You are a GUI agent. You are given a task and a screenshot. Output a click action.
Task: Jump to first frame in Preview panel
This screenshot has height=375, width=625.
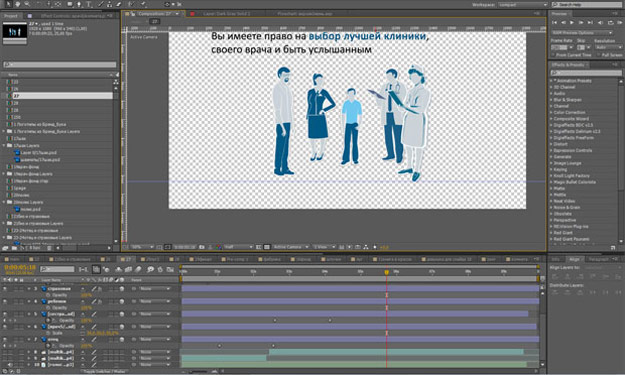(554, 23)
